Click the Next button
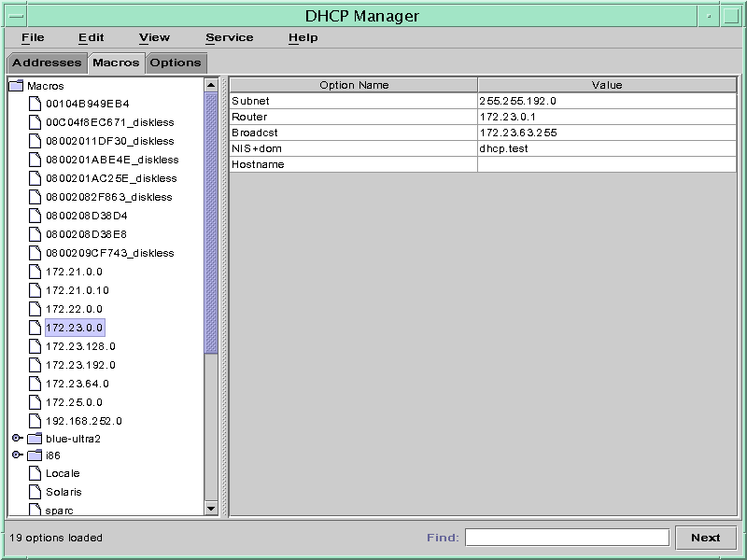 [x=707, y=537]
